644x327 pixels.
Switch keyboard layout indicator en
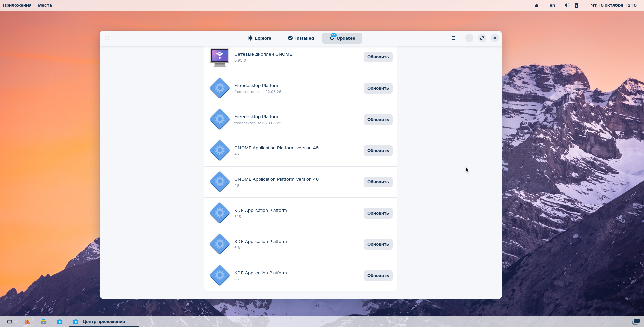tap(552, 5)
